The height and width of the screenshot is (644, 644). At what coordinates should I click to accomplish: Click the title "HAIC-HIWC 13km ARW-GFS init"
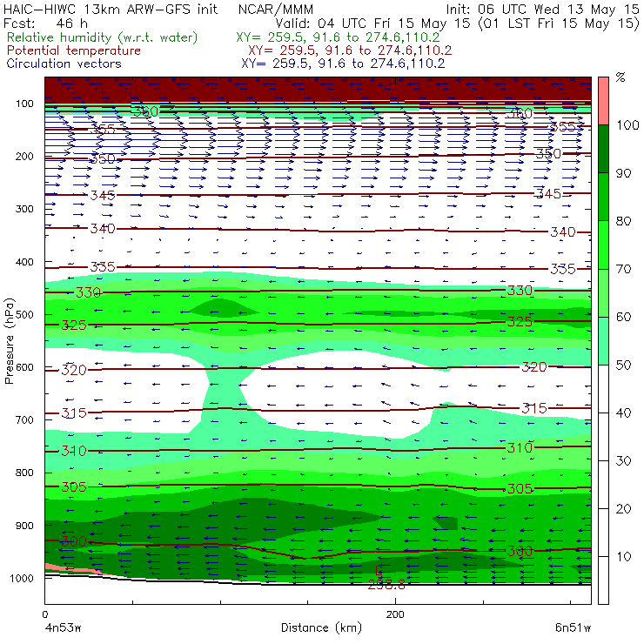(110, 9)
